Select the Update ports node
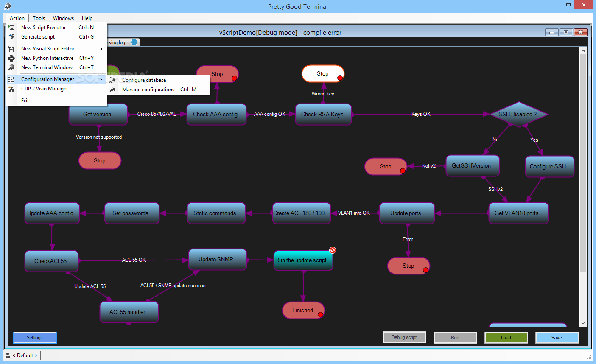This screenshot has height=364, width=596. pos(407,213)
